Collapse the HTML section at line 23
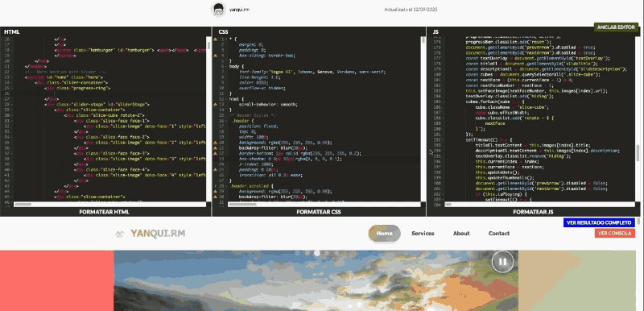The height and width of the screenshot is (311, 644). [12, 77]
